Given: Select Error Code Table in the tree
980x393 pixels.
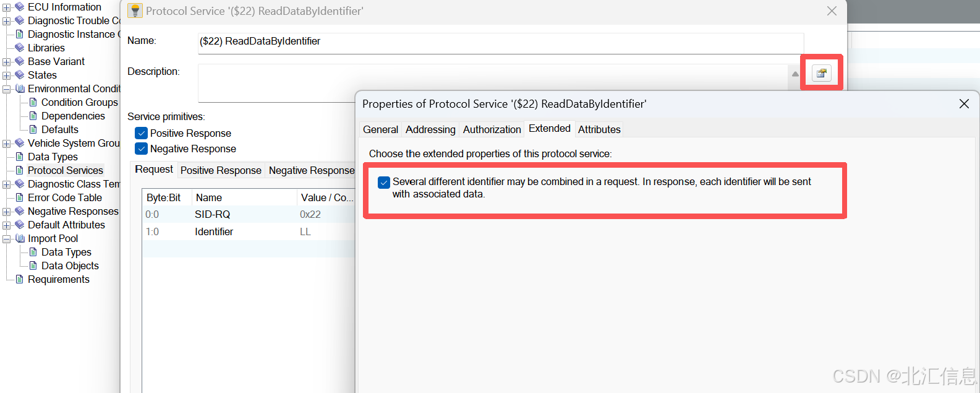Looking at the screenshot, I should pyautogui.click(x=65, y=197).
